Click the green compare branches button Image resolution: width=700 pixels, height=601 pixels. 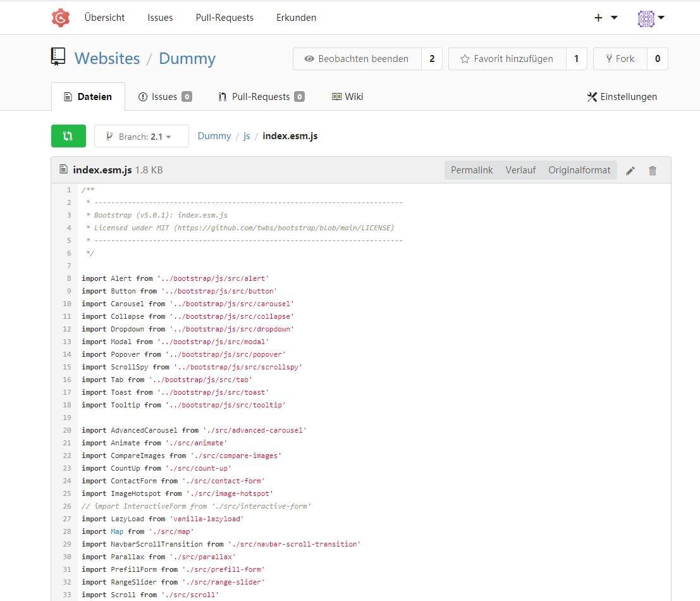[x=68, y=136]
